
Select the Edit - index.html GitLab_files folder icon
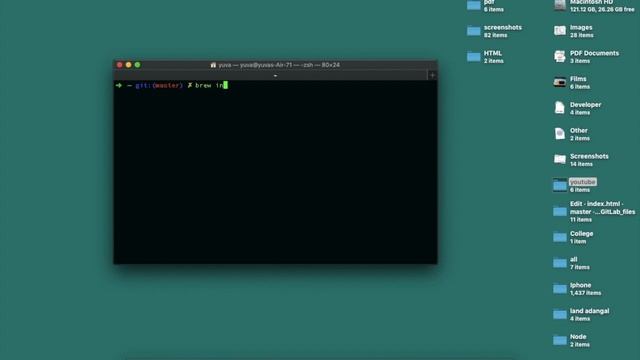point(560,211)
